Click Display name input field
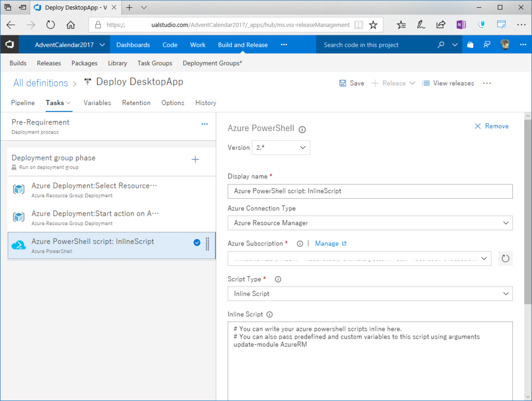532x401 pixels. [370, 191]
